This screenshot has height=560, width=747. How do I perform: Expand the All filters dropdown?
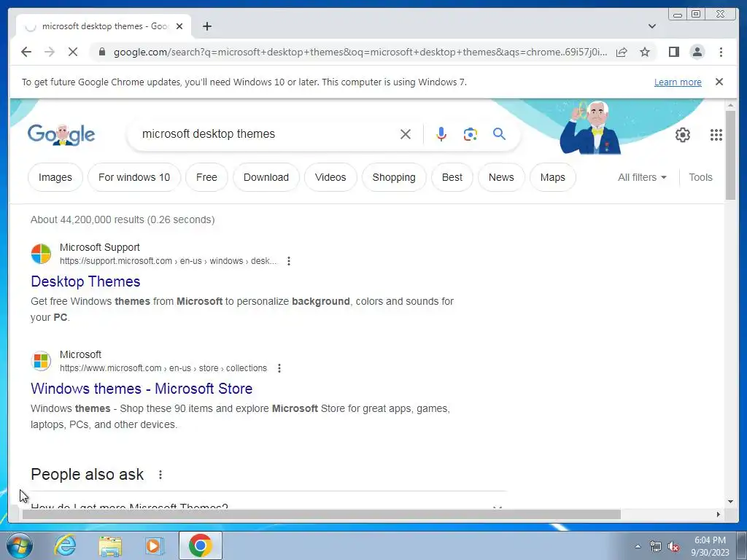[642, 177]
